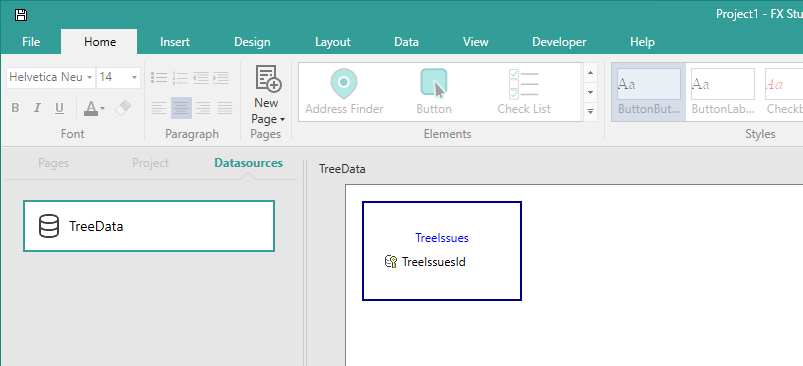Select the Button element

pos(434,92)
